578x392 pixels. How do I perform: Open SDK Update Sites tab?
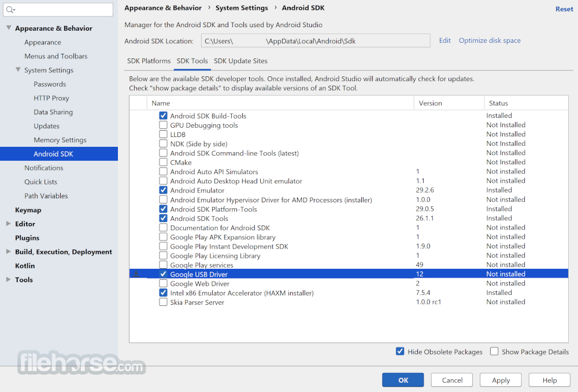coord(240,61)
